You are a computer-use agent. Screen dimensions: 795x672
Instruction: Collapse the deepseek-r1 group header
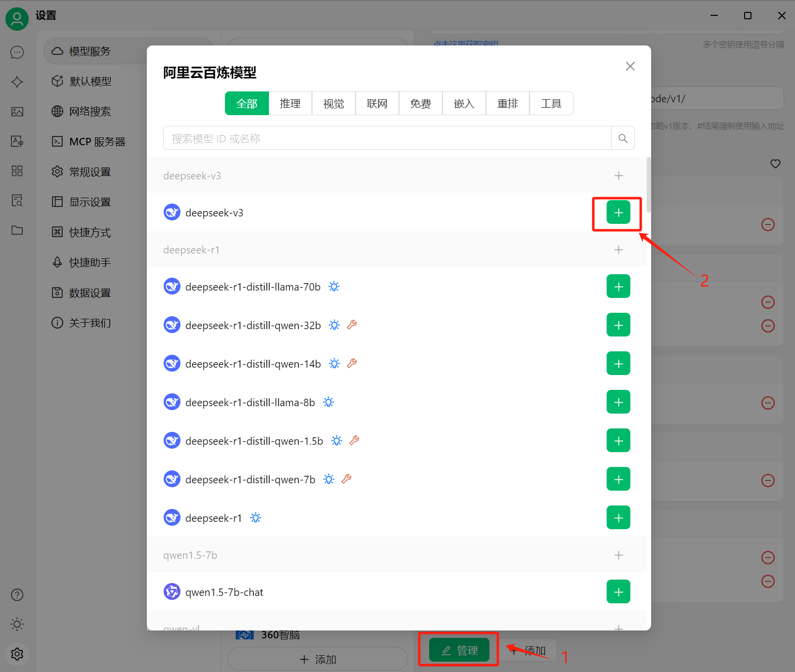(x=397, y=250)
